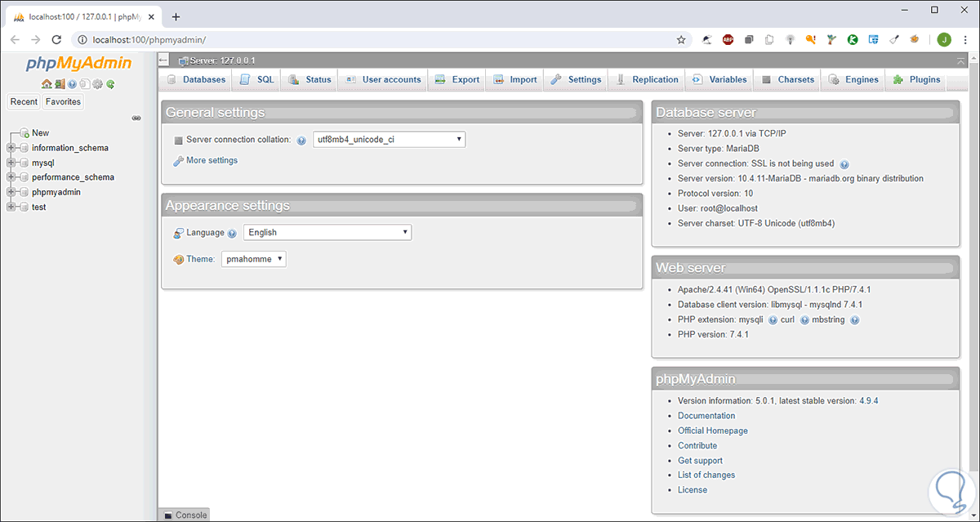Click the collapse top menu icon on the server bar
Screen dimensions: 980x522
pos(960,61)
